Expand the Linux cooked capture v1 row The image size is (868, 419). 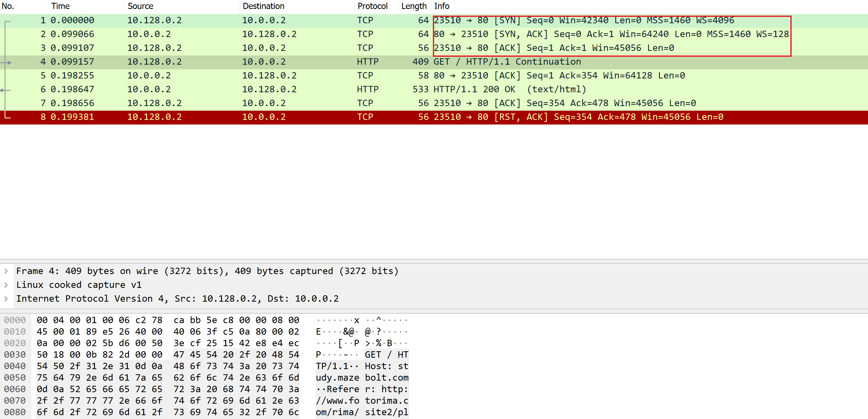click(x=6, y=285)
